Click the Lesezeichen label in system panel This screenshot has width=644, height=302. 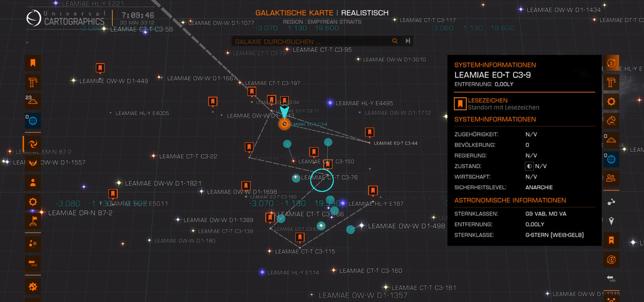click(x=488, y=100)
